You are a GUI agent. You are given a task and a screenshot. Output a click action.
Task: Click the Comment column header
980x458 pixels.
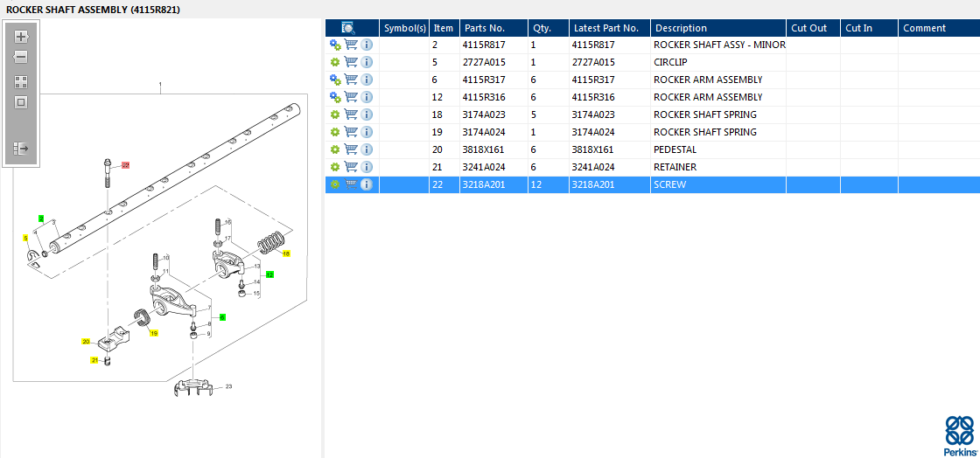point(939,28)
